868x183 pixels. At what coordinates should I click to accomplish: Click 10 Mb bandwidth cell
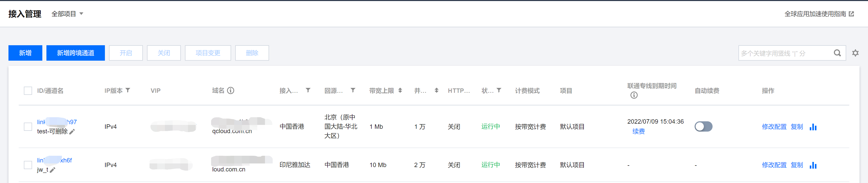pos(378,165)
